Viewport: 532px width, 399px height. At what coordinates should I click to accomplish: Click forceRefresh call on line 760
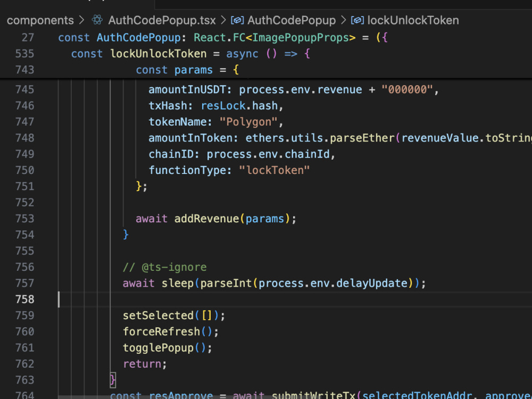[162, 332]
